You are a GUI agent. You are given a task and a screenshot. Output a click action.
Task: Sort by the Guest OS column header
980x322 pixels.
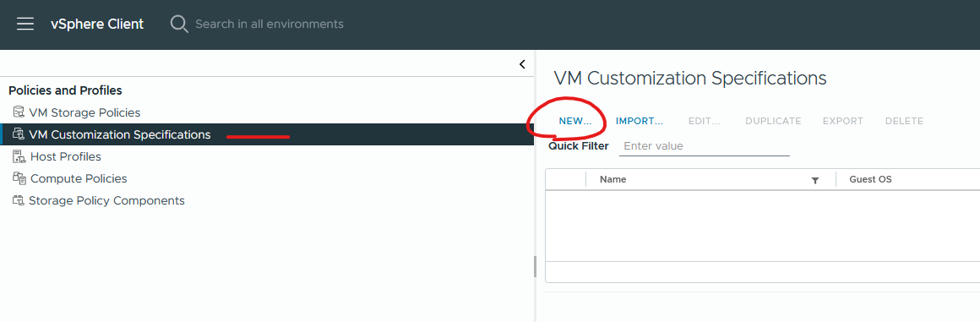pos(870,179)
